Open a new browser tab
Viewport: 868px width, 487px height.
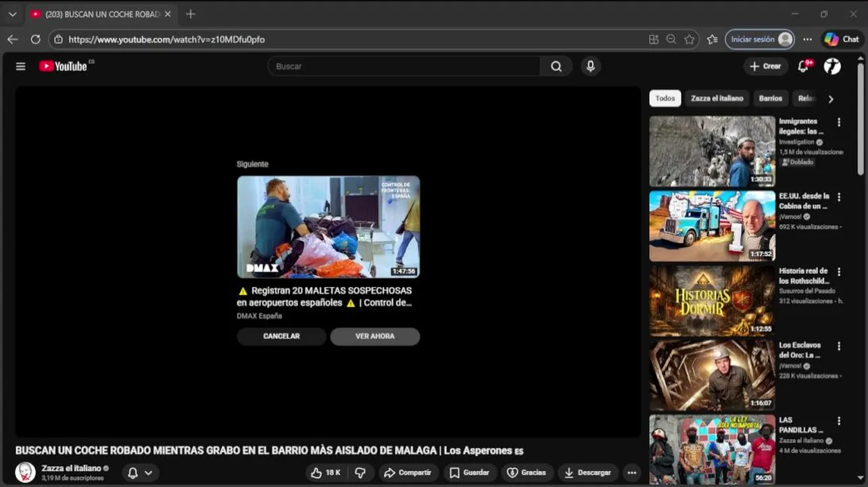coord(191,14)
